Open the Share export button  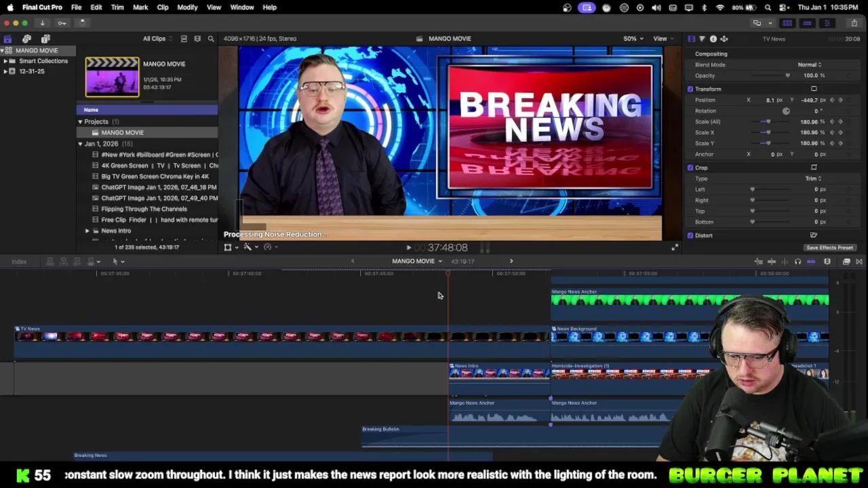pyautogui.click(x=854, y=23)
